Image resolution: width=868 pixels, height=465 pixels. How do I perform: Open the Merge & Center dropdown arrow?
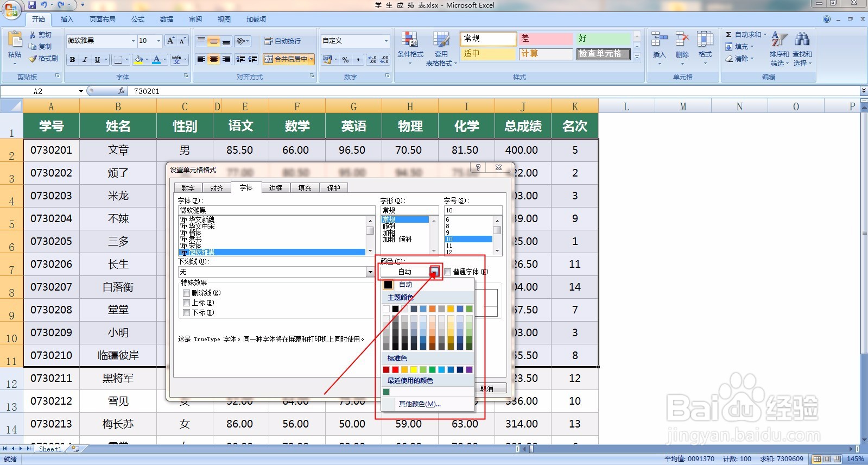click(312, 59)
